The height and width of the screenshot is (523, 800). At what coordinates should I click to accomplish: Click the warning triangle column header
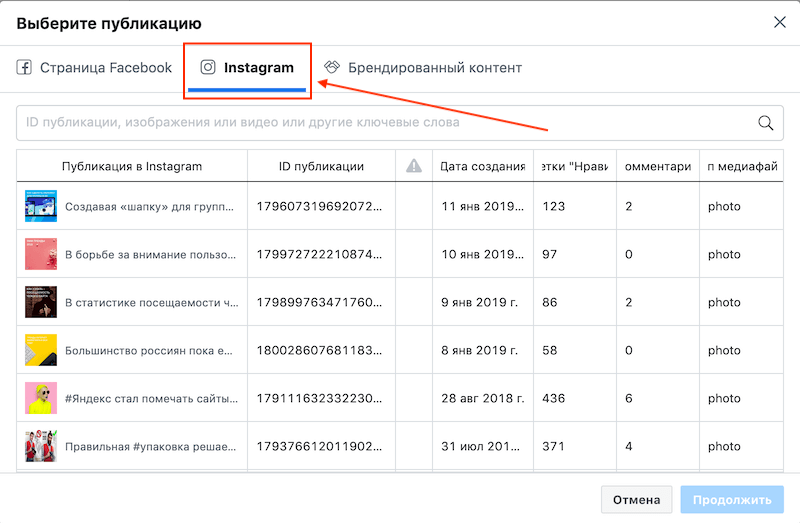414,166
